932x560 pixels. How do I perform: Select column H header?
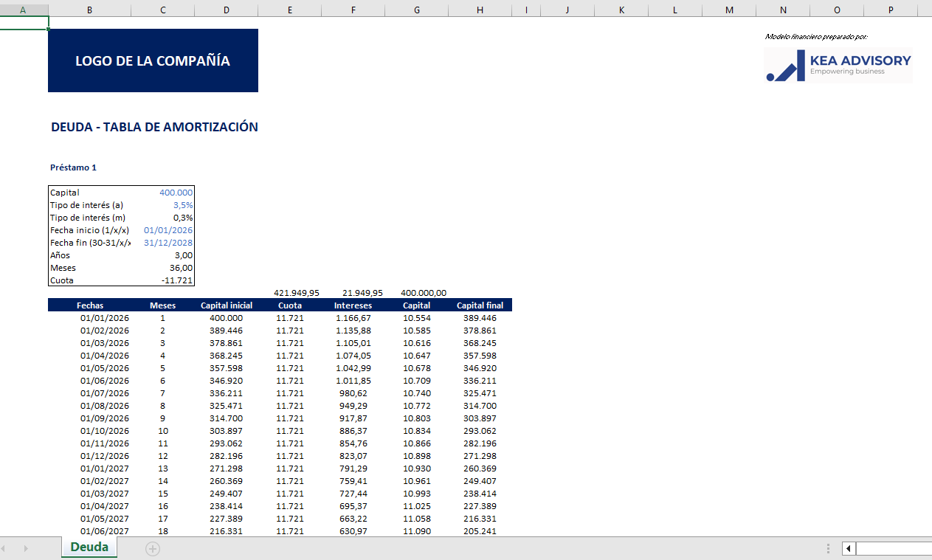480,10
